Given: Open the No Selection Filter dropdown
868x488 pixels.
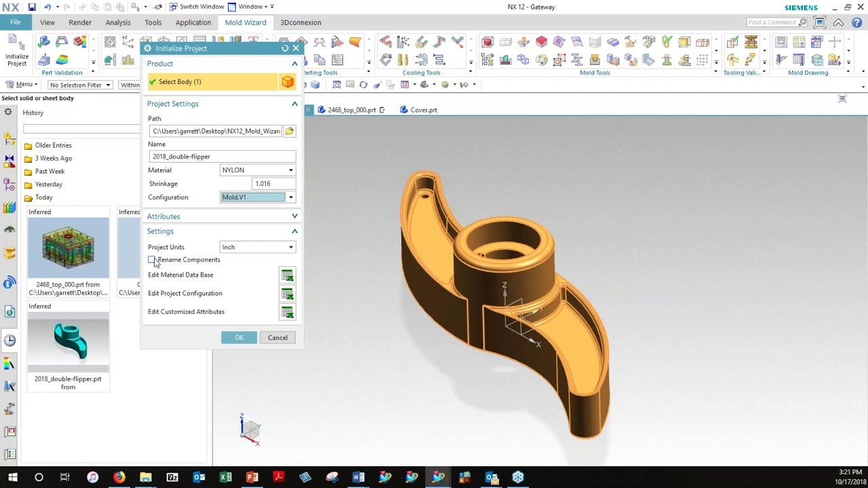Looking at the screenshot, I should (80, 85).
